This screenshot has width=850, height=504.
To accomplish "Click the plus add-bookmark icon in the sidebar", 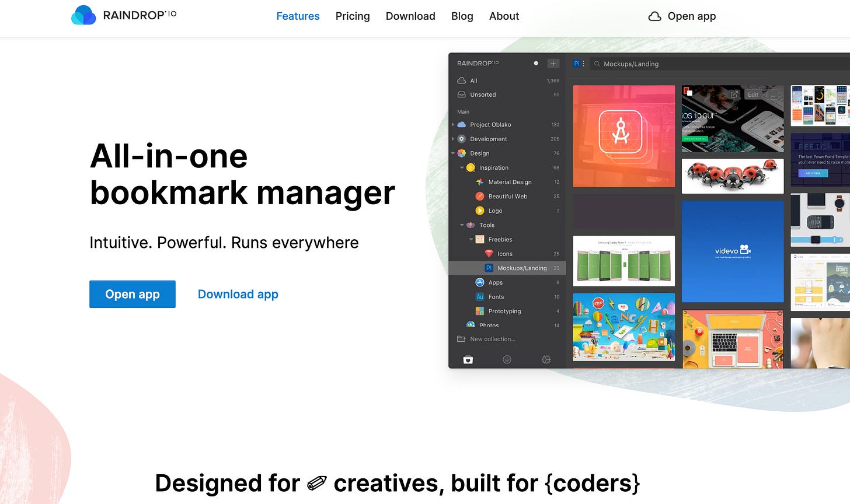I will pos(553,63).
